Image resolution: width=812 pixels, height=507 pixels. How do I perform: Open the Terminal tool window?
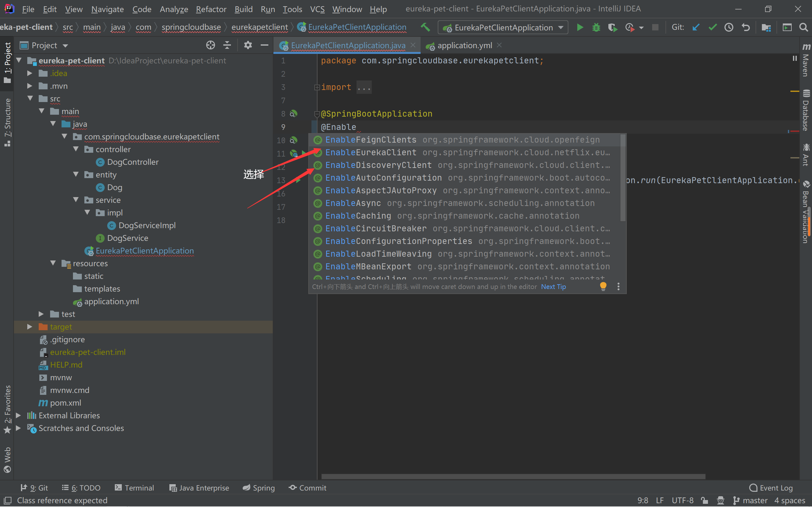[134, 488]
